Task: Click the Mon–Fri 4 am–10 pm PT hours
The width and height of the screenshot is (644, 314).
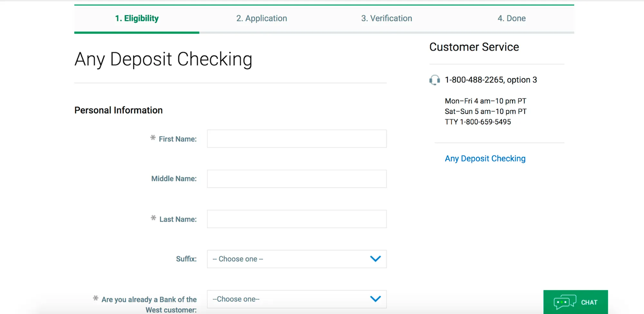Action: click(x=485, y=101)
